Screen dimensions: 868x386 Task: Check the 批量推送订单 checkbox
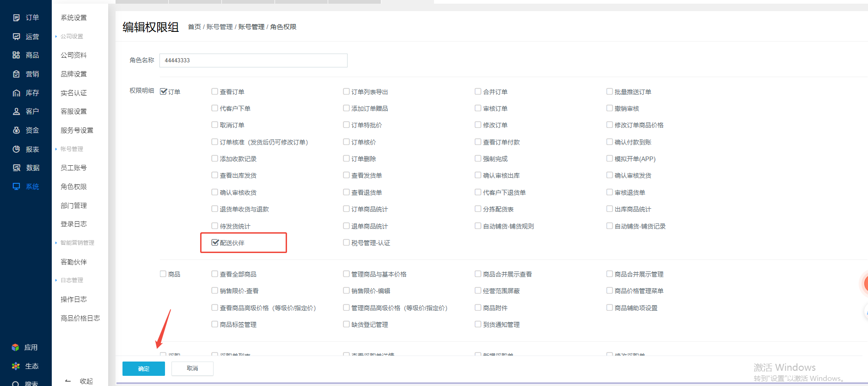click(610, 91)
